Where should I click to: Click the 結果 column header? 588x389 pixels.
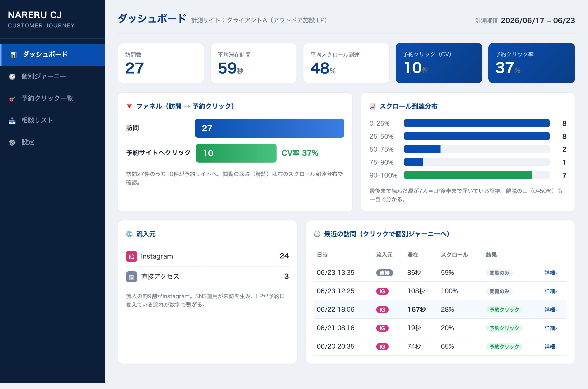491,255
